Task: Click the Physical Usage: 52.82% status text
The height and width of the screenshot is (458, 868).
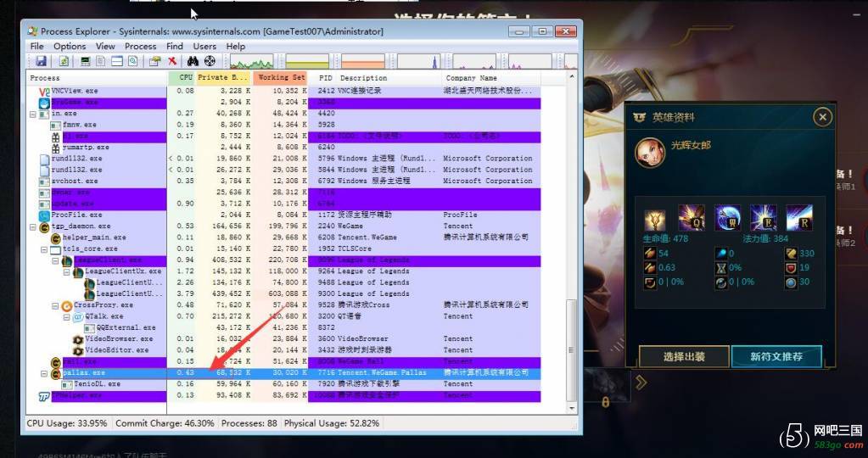Action: [x=332, y=423]
